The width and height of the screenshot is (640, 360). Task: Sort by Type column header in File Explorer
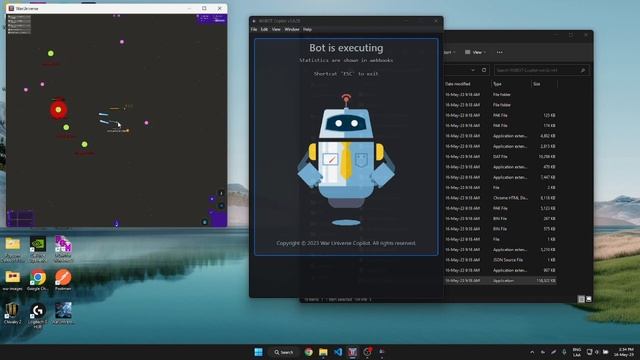pos(497,84)
